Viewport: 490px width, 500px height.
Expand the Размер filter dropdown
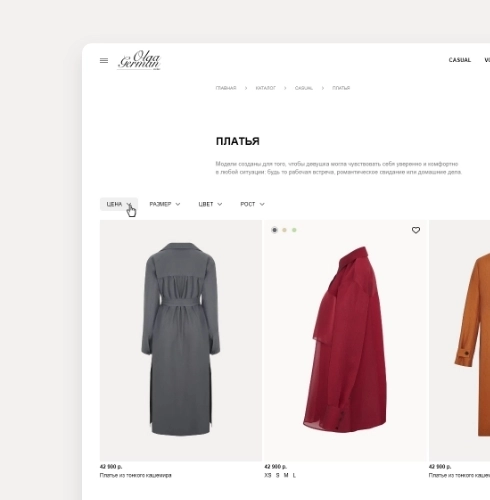(165, 204)
